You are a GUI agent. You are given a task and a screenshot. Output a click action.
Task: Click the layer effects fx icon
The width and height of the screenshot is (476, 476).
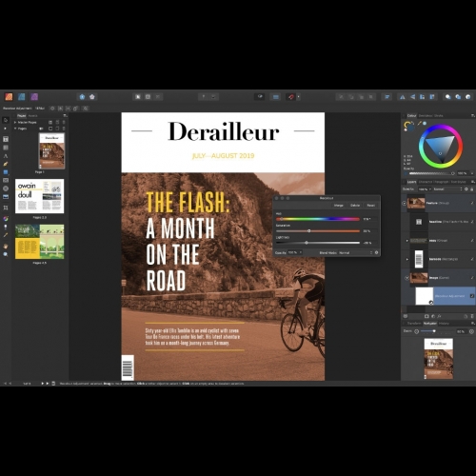(439, 316)
